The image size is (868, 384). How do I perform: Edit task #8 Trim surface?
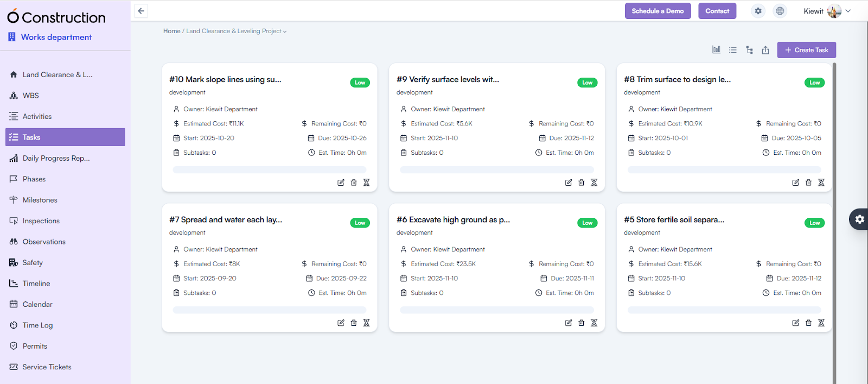(x=796, y=182)
